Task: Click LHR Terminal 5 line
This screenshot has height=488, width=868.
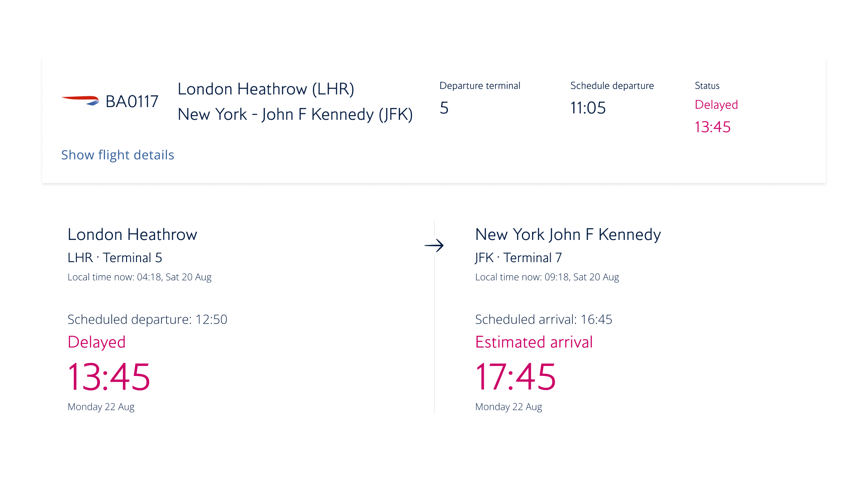Action: coord(115,258)
